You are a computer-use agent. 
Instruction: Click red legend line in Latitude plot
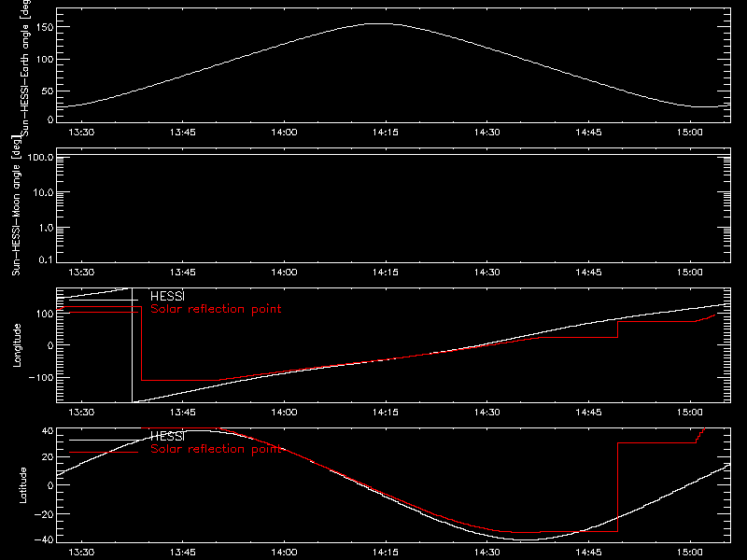tap(104, 452)
